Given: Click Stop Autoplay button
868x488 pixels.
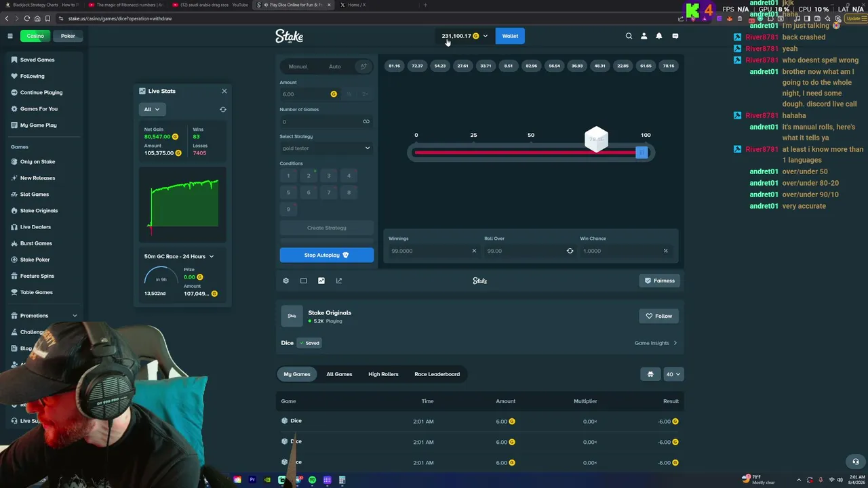Looking at the screenshot, I should (x=326, y=255).
